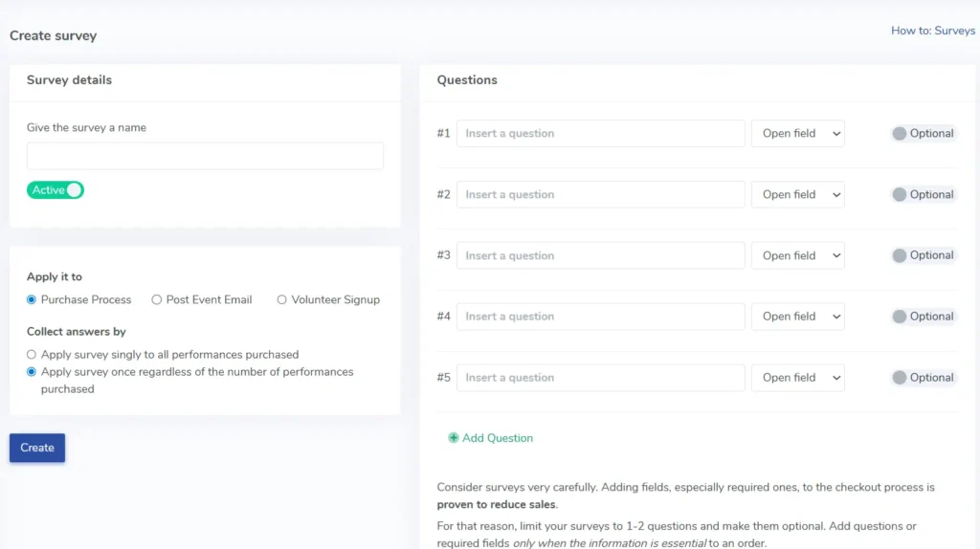This screenshot has height=549, width=980.
Task: Select the Purchase Process radio option
Action: tap(32, 299)
